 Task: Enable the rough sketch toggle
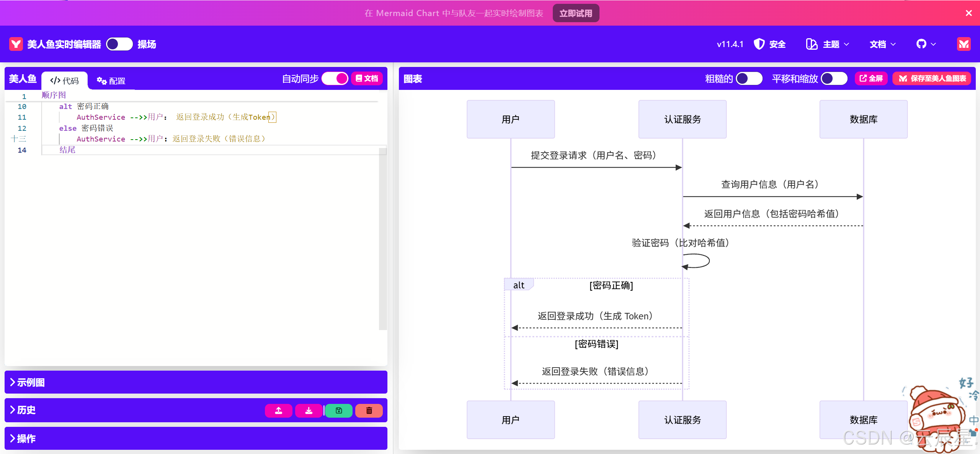click(749, 78)
